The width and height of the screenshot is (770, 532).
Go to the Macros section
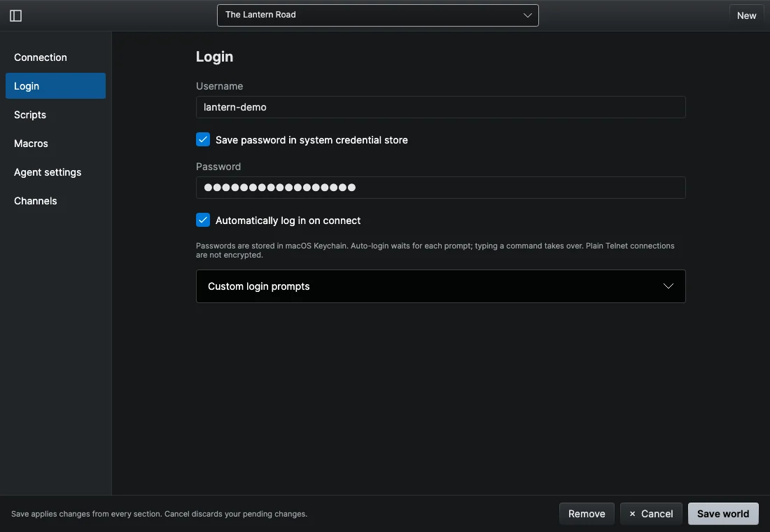click(x=55, y=143)
